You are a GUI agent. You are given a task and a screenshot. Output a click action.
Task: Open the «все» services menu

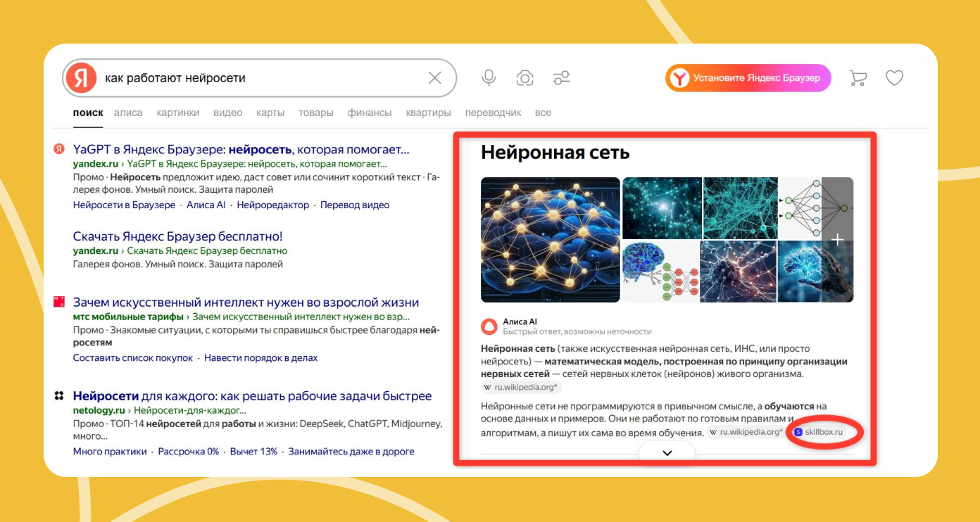pyautogui.click(x=543, y=113)
